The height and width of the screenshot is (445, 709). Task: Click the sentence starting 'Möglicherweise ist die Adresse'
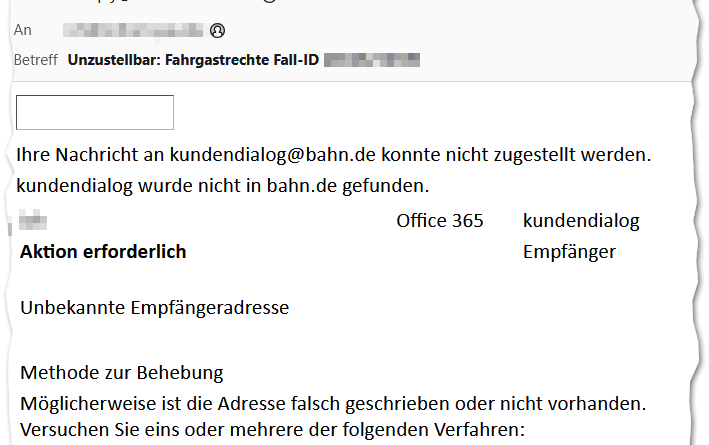click(331, 405)
